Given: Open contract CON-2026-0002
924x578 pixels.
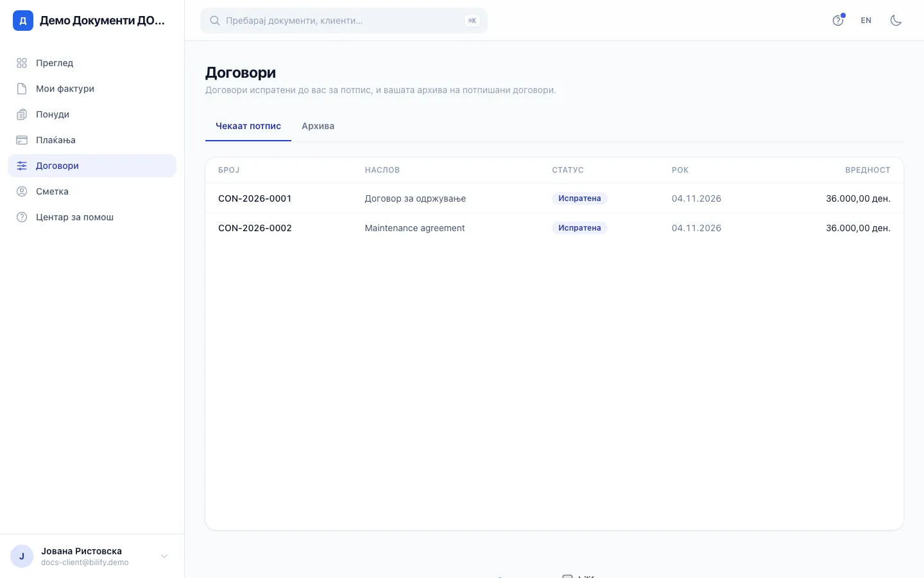Looking at the screenshot, I should pos(255,228).
